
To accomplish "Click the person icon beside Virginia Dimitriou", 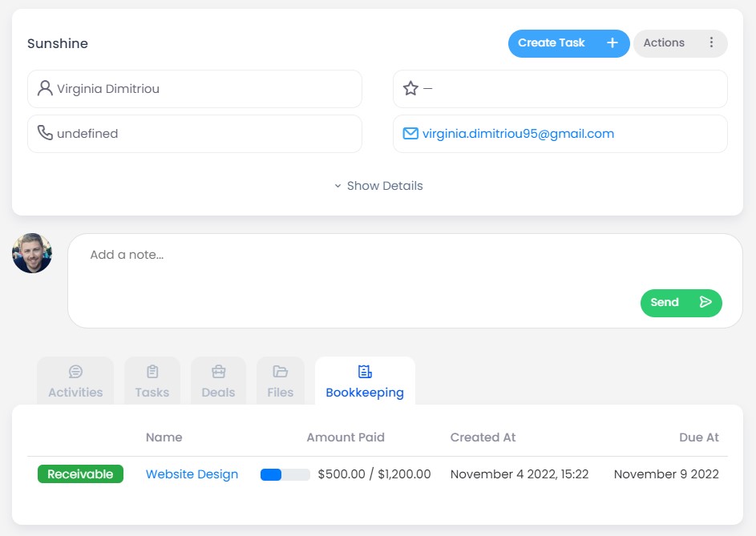I will (45, 89).
